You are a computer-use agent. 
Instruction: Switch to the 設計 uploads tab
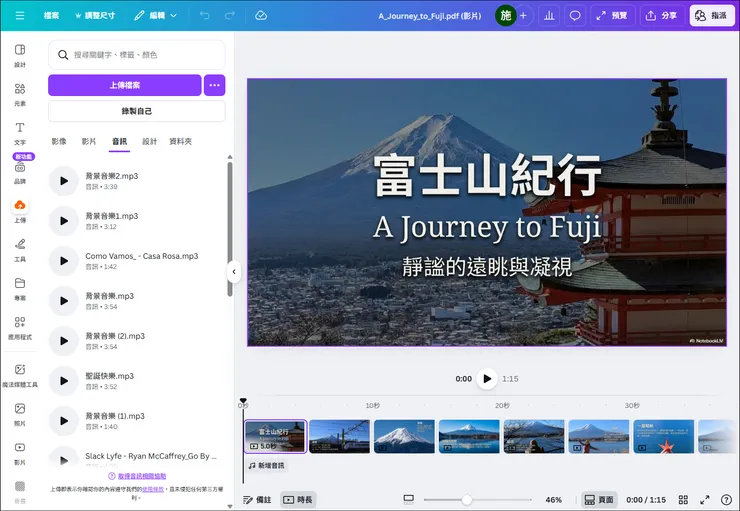tap(150, 141)
